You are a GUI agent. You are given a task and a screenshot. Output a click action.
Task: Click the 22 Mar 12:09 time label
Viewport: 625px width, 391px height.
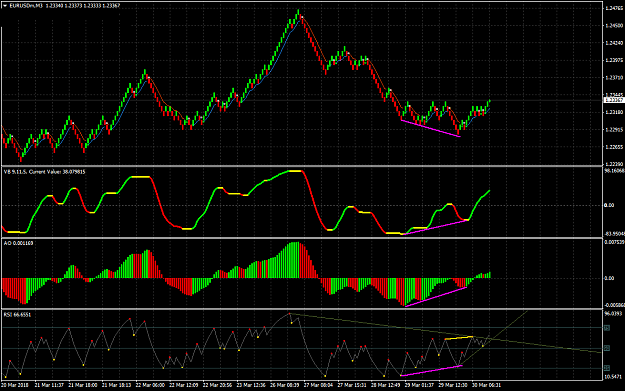coord(183,385)
